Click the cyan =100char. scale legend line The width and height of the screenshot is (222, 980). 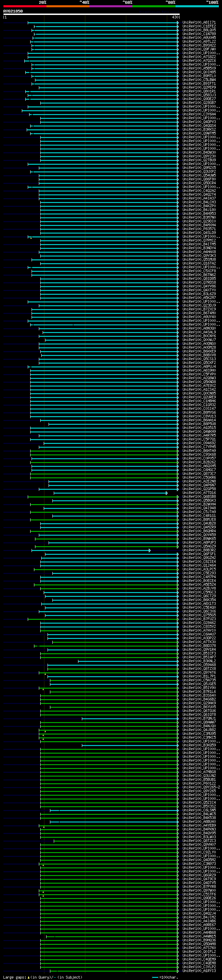coord(154,977)
